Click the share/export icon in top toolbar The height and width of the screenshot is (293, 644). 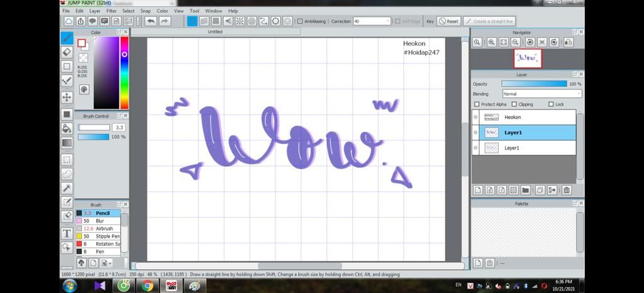tap(80, 21)
